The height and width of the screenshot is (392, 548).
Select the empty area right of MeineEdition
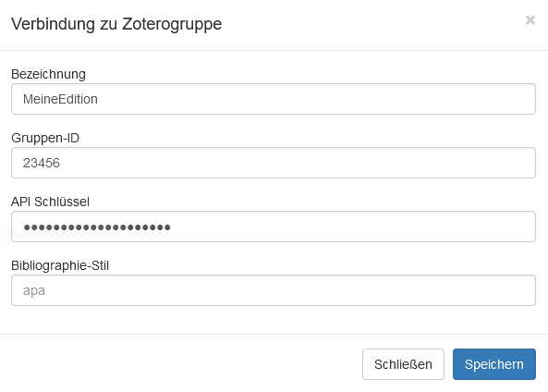314,99
